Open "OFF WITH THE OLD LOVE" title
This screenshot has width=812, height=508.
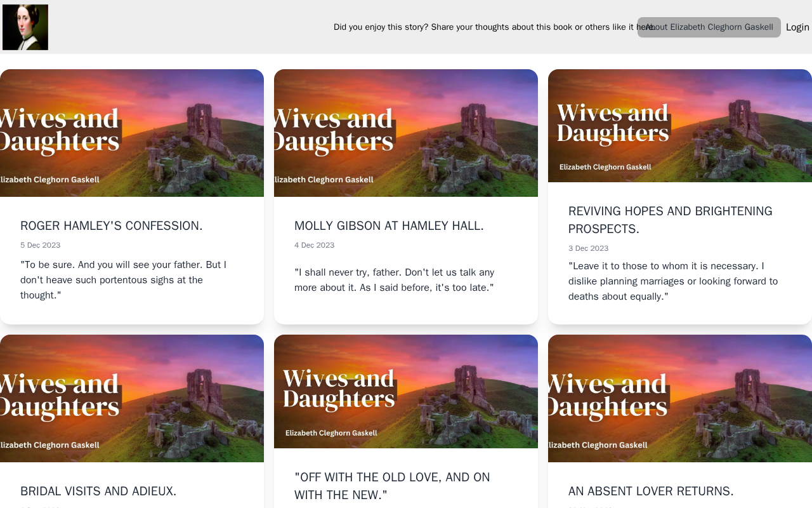tap(392, 486)
